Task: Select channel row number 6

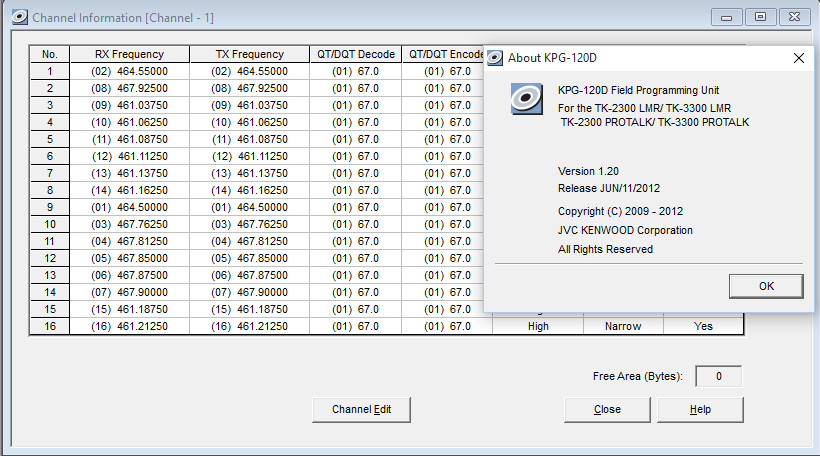Action: (50, 156)
